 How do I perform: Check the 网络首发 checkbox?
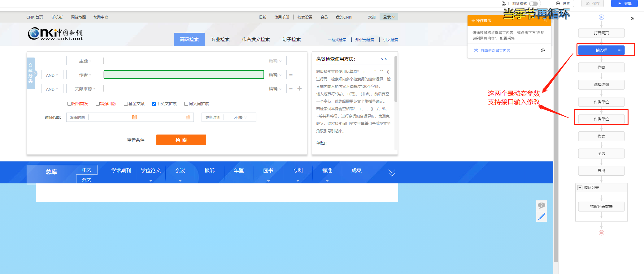(70, 104)
